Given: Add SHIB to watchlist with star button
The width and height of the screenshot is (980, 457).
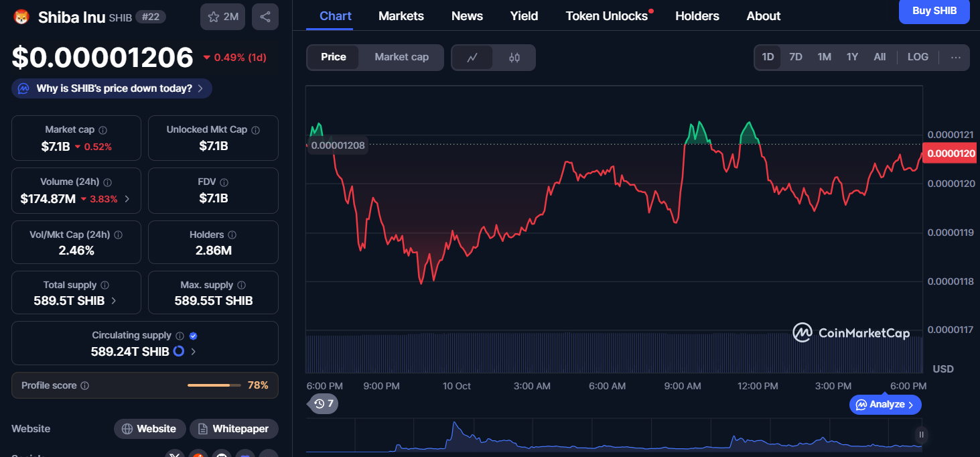Looking at the screenshot, I should (222, 17).
